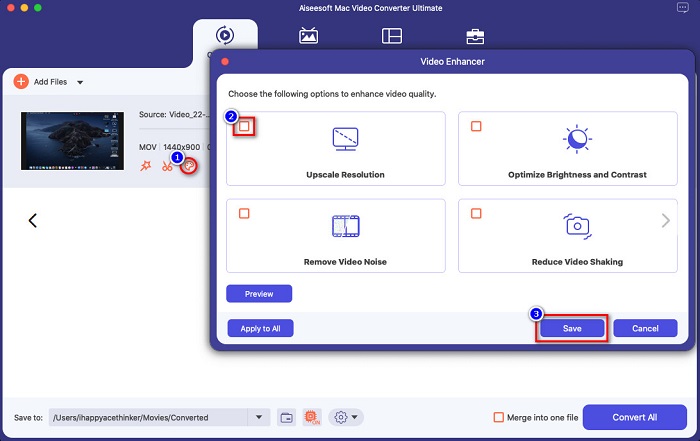Click the Optimize Brightness and Contrast label
The width and height of the screenshot is (700, 441).
pos(577,175)
